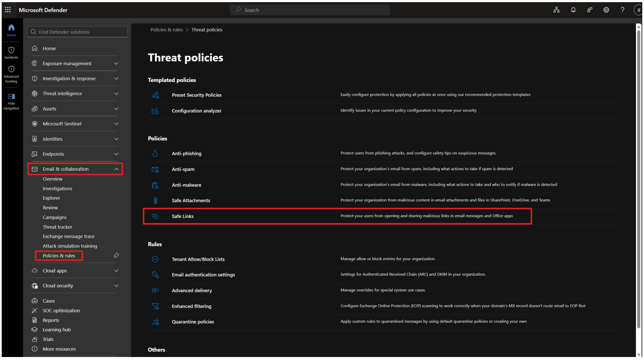Screen dimensions: 644x360
Task: Click the Enhanced filtering funnel icon
Action: (x=155, y=306)
